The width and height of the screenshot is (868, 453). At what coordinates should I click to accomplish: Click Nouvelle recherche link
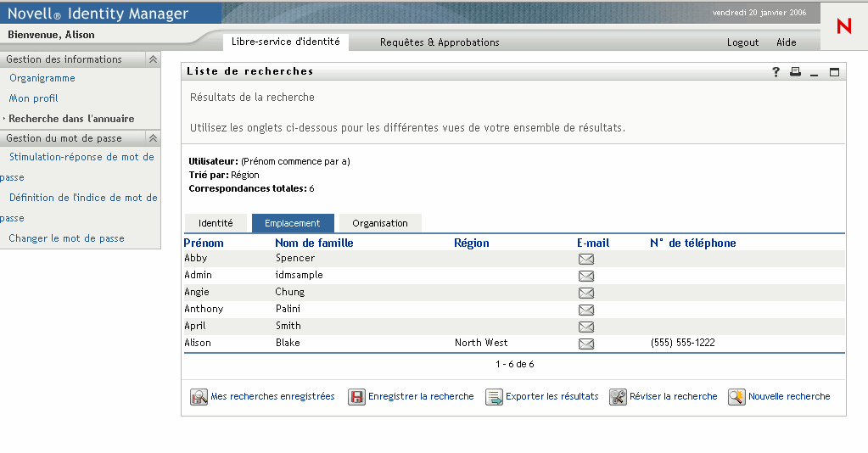[x=789, y=396]
